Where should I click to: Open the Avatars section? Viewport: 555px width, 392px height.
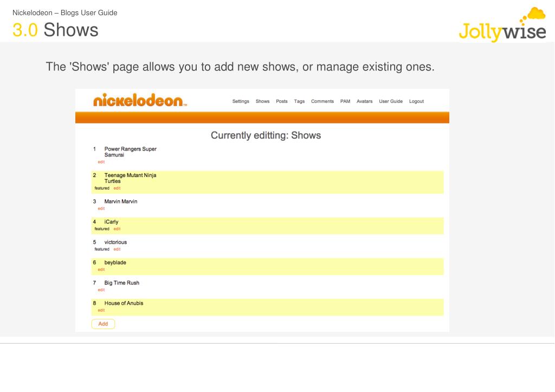365,101
